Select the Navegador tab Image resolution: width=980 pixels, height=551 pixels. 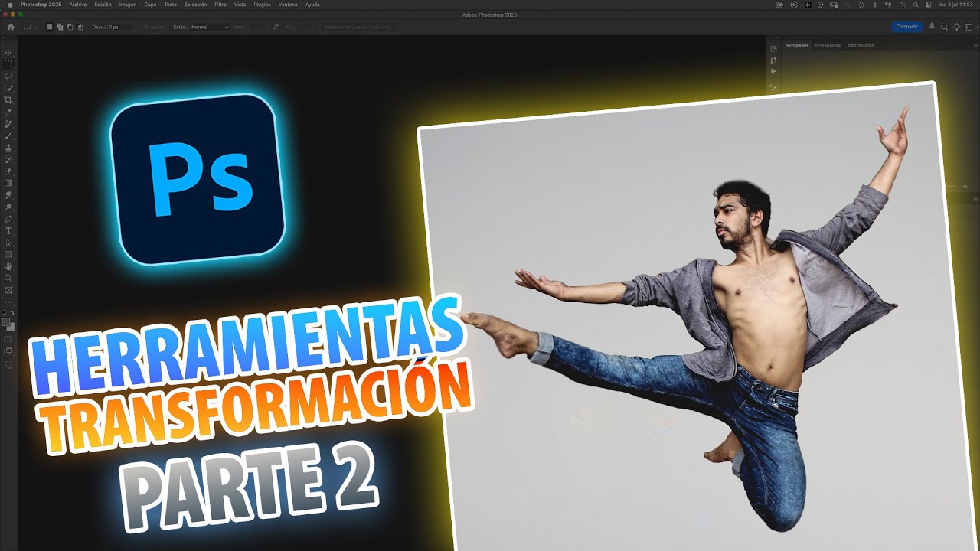[x=796, y=45]
